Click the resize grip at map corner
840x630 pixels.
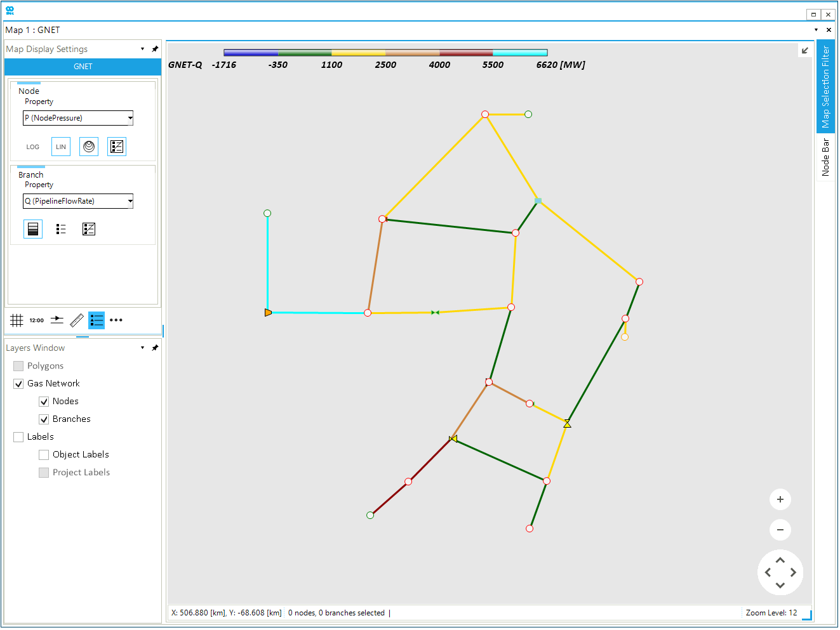click(807, 615)
